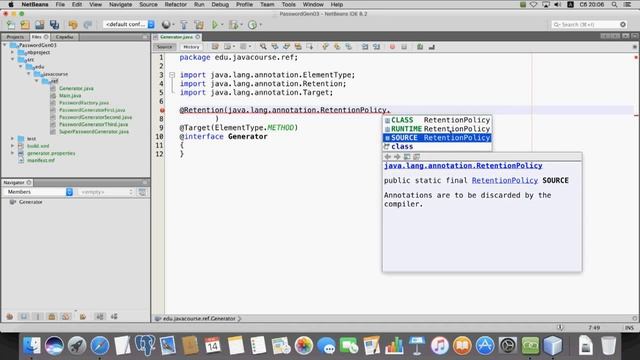Screen dimensions: 640x360
Task: Open the empty filter dropdown in Navigator
Action: (x=106, y=192)
